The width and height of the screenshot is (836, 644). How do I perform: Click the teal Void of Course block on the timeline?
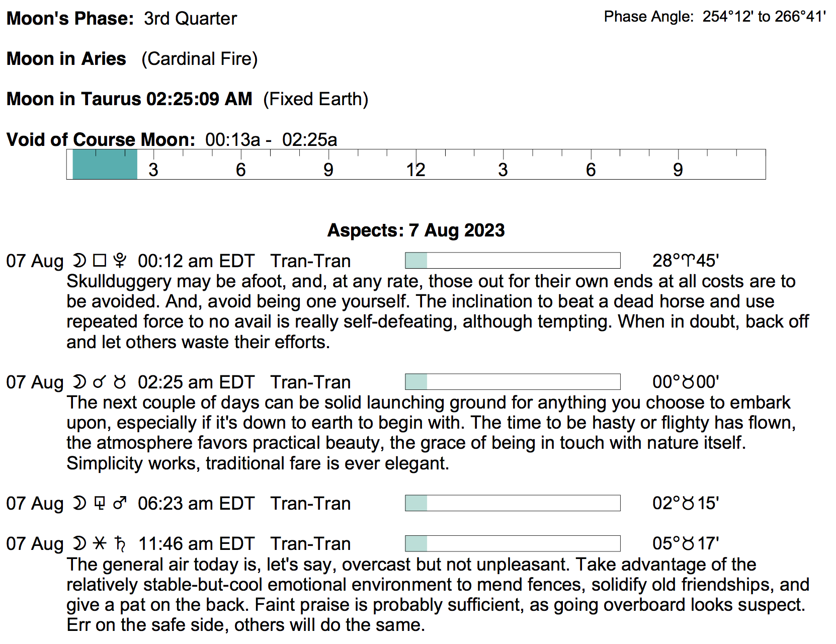(x=105, y=165)
